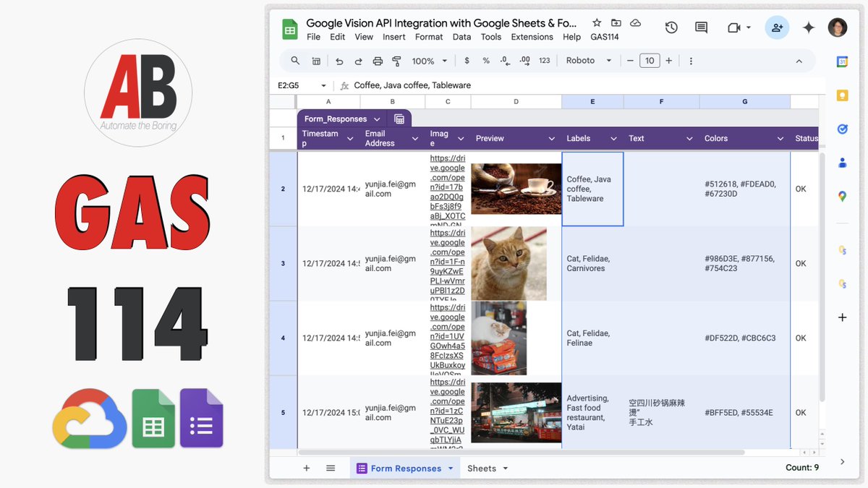The height and width of the screenshot is (488, 868).
Task: Open the Edit menu
Action: tap(337, 37)
